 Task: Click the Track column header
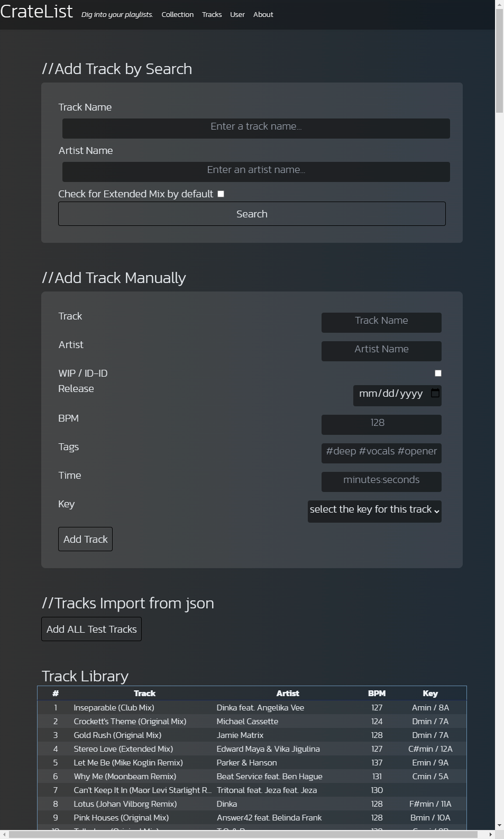click(x=144, y=694)
